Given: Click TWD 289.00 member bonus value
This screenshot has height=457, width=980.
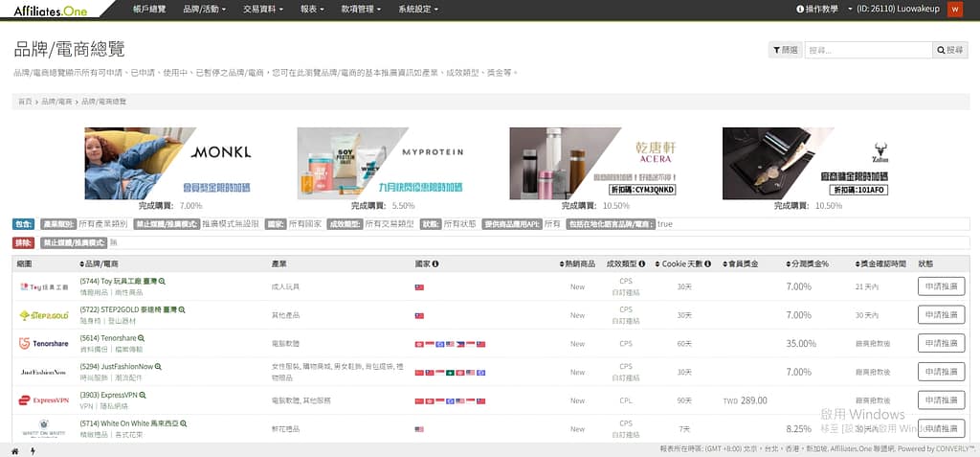Looking at the screenshot, I should coord(745,400).
